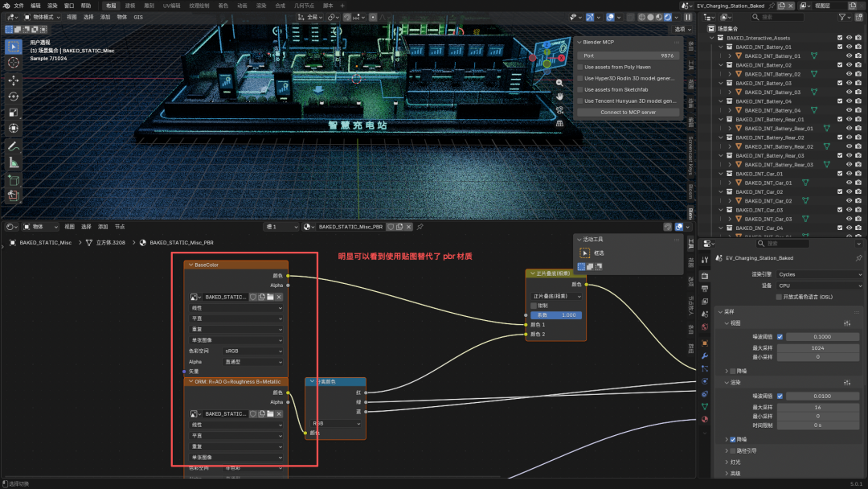The width and height of the screenshot is (868, 489).
Task: Open the World properties tab
Action: [x=705, y=327]
